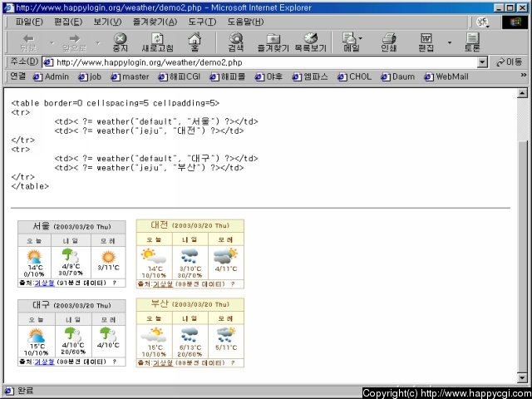Click 서울 day-after sun icon
The width and height of the screenshot is (532, 399).
108,257
